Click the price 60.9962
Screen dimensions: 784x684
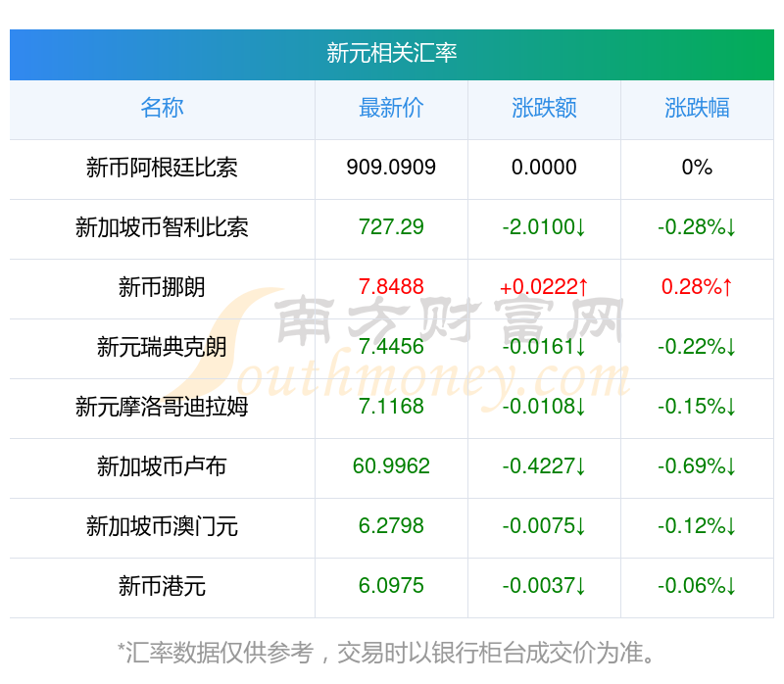pyautogui.click(x=391, y=466)
